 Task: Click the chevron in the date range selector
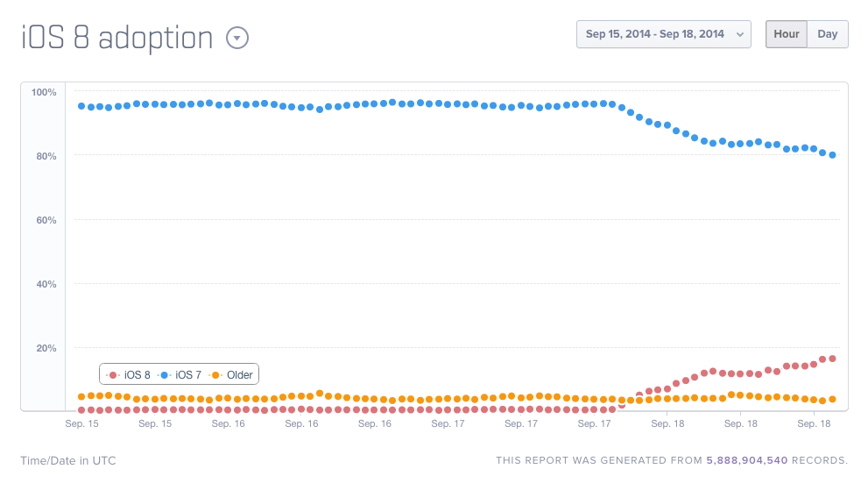click(740, 35)
